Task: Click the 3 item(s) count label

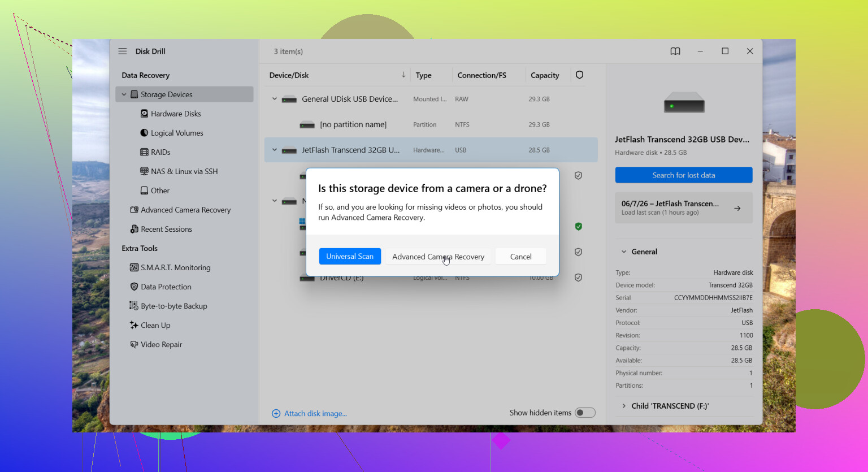Action: [288, 51]
